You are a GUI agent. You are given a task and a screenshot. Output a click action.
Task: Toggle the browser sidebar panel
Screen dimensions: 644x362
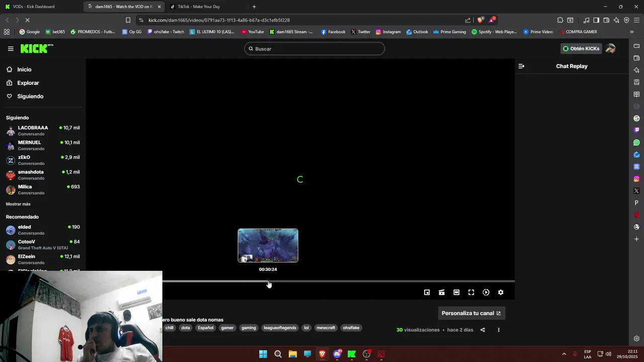pyautogui.click(x=596, y=20)
